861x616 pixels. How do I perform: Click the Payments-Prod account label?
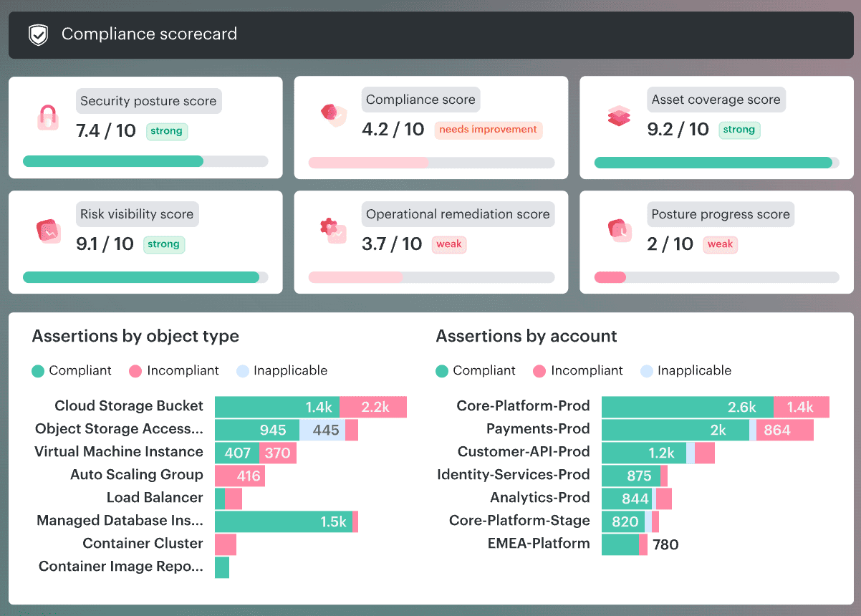click(x=538, y=429)
